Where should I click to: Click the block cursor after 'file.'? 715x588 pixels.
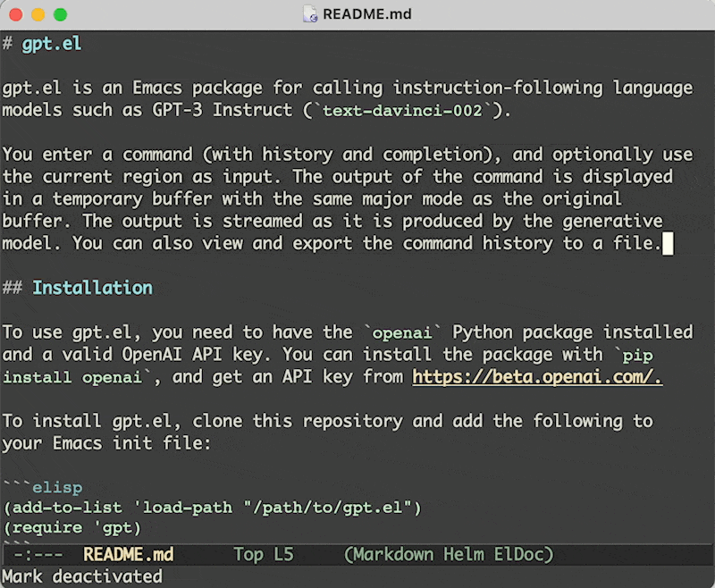(668, 244)
